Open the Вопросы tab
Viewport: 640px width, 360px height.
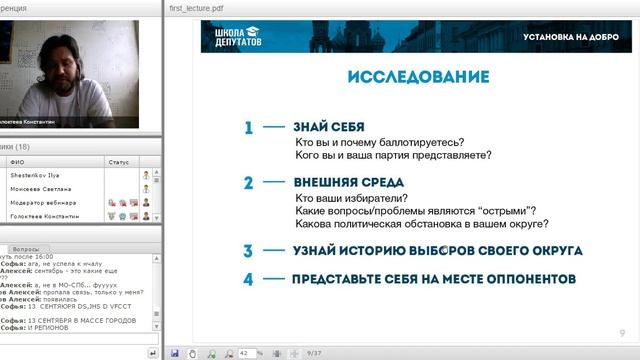click(26, 249)
